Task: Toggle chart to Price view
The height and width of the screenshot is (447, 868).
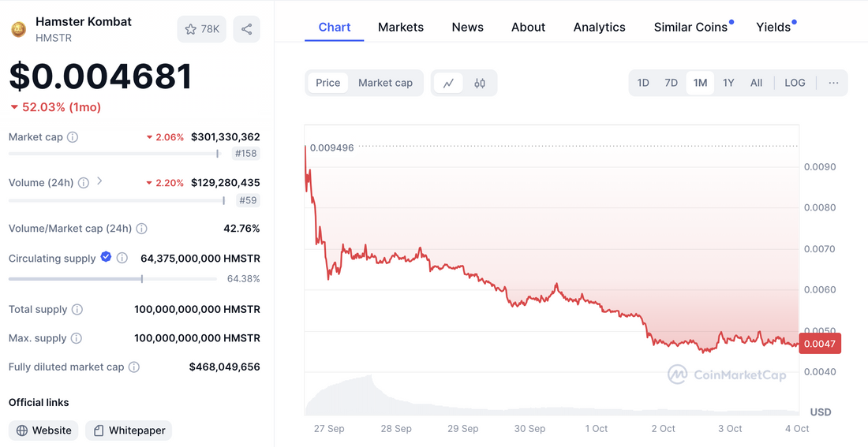Action: (x=327, y=83)
